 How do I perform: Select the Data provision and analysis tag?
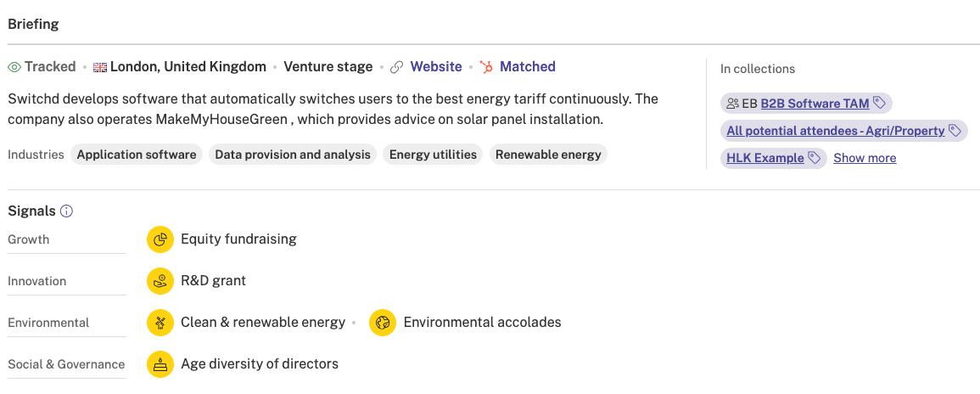point(293,155)
